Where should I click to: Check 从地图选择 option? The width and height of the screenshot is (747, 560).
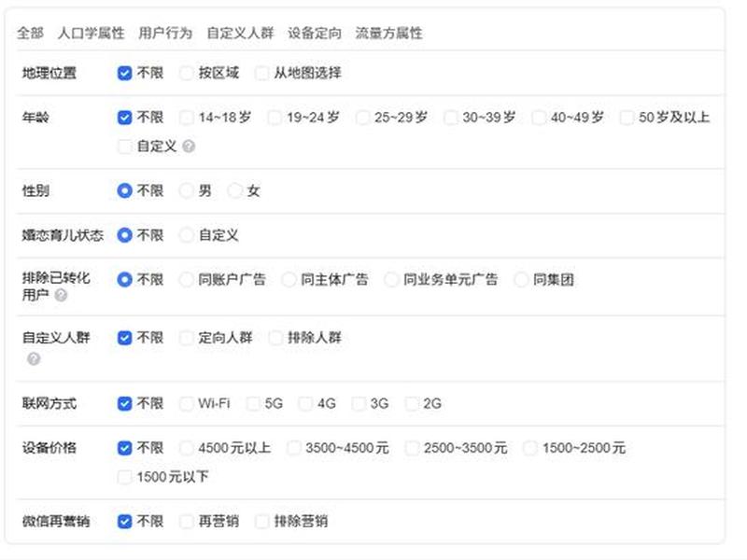261,73
